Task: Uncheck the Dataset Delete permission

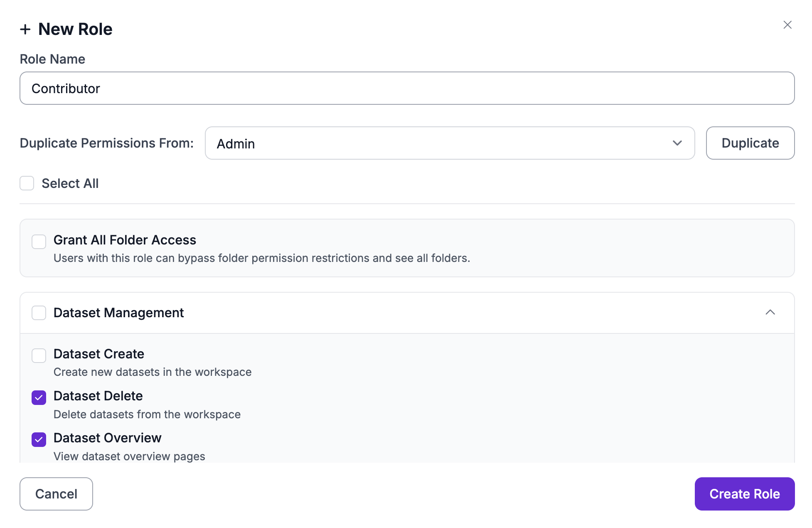Action: click(39, 397)
